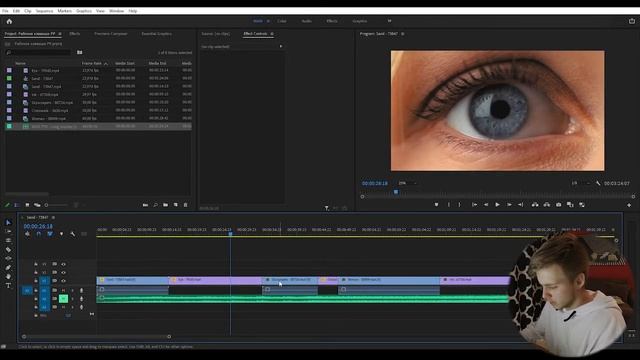The height and width of the screenshot is (360, 640).
Task: Click the Find magnifier icon at Project panel bottom
Action: point(156,205)
